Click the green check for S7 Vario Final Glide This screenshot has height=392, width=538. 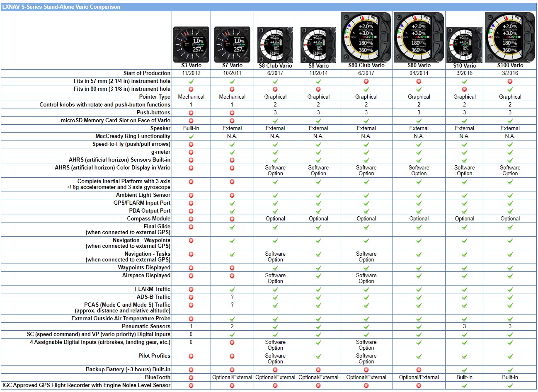(x=232, y=227)
